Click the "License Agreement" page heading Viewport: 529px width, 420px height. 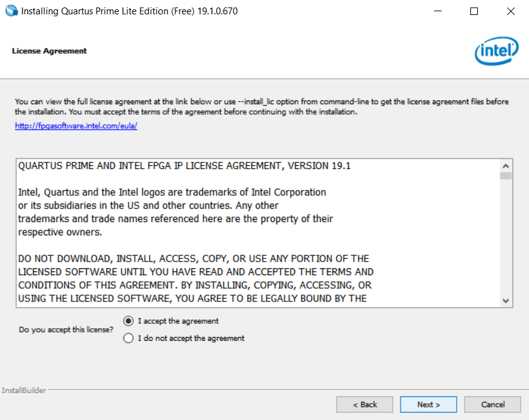coord(49,51)
